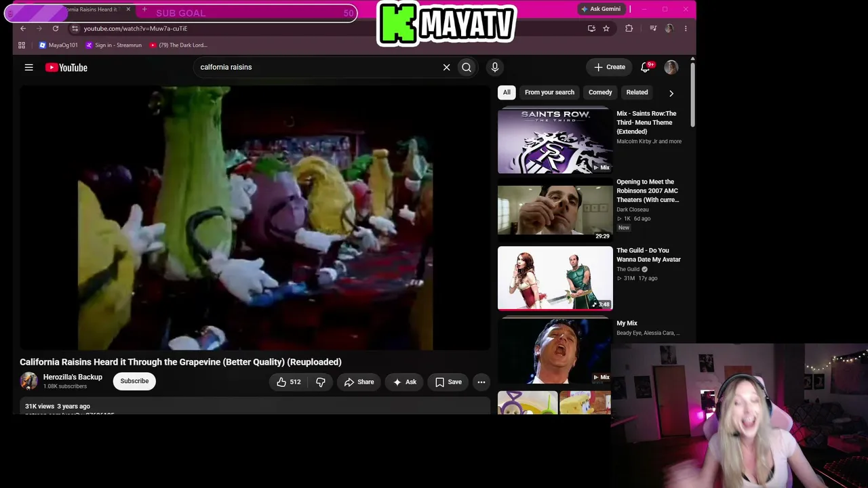Select the Related filter chip

(x=637, y=92)
